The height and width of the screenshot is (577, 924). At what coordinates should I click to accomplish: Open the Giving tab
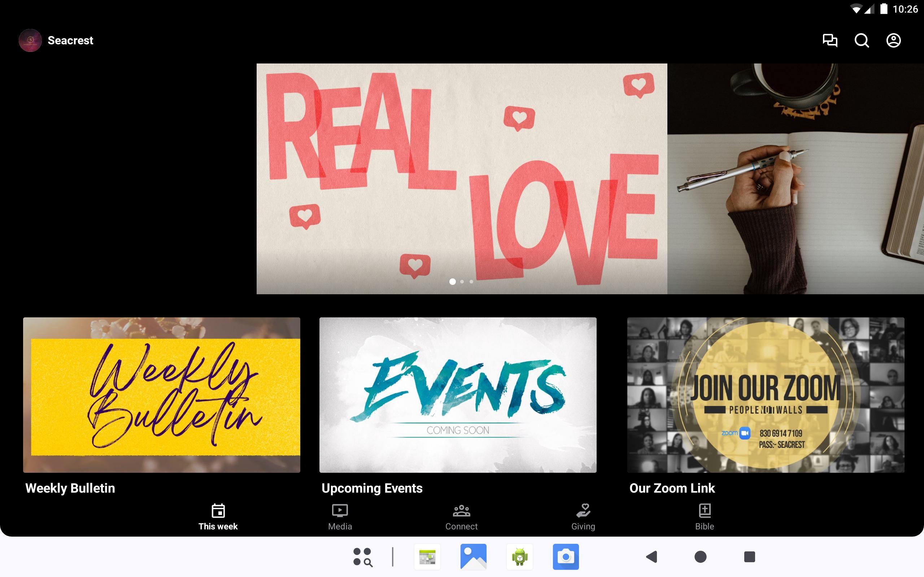pyautogui.click(x=583, y=517)
